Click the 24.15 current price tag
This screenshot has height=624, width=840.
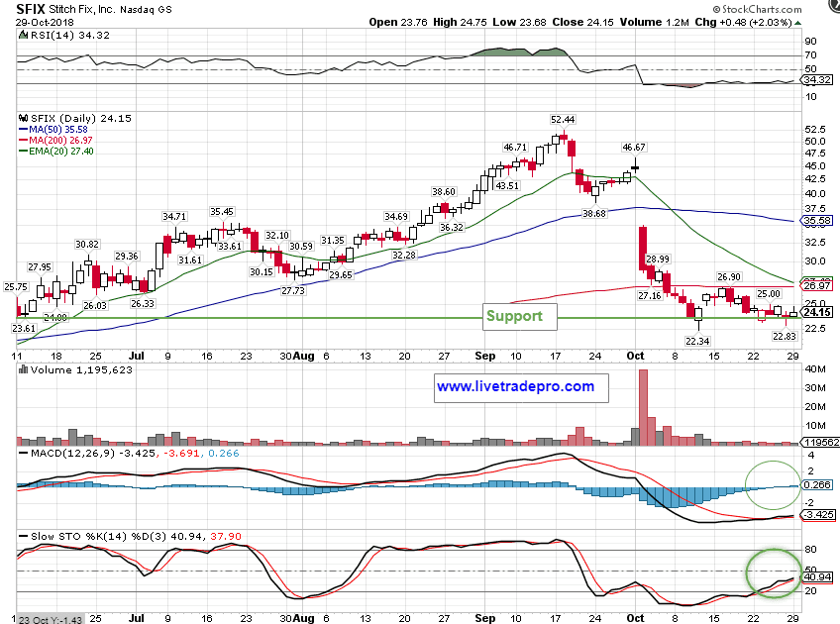[815, 312]
